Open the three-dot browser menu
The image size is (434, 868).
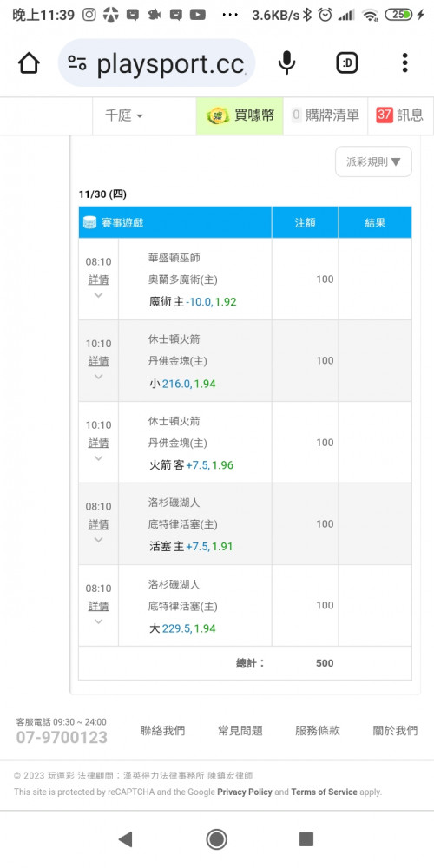point(405,63)
